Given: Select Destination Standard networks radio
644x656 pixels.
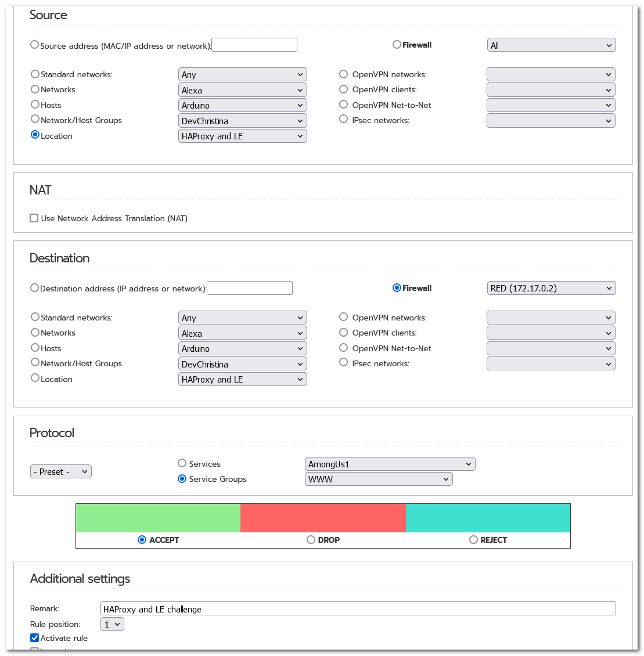Looking at the screenshot, I should point(35,318).
